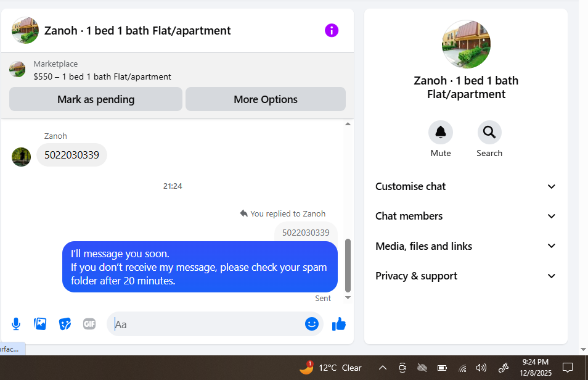Click the quoted reply 5022030339 bubble
Viewport: 588px width, 380px height.
tap(306, 233)
